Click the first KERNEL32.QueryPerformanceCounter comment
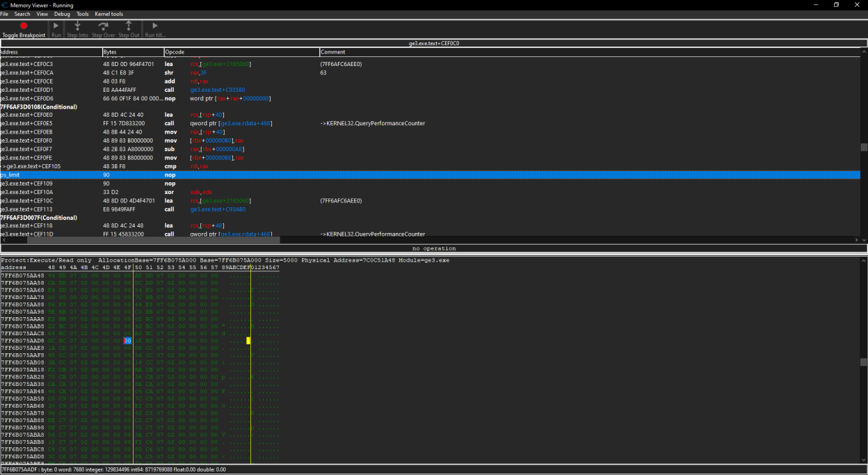Image resolution: width=868 pixels, height=475 pixels. 372,124
